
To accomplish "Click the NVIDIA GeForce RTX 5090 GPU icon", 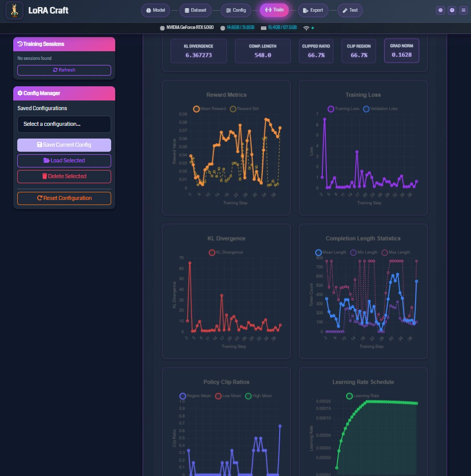I will [156, 27].
